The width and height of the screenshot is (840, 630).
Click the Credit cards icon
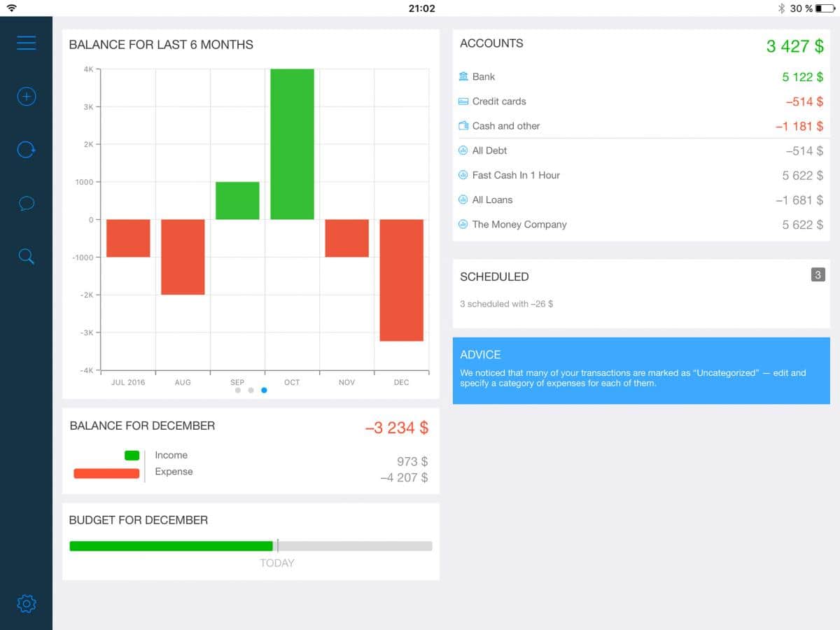[463, 101]
